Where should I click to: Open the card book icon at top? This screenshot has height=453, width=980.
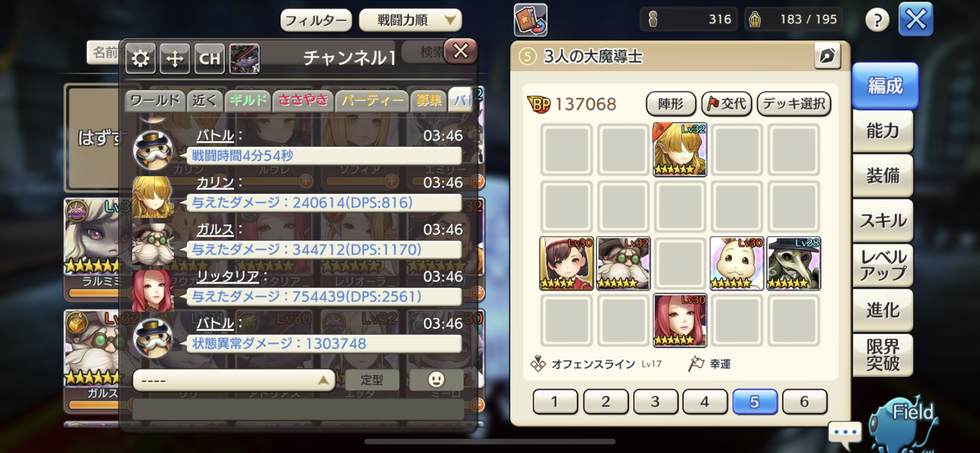531,20
